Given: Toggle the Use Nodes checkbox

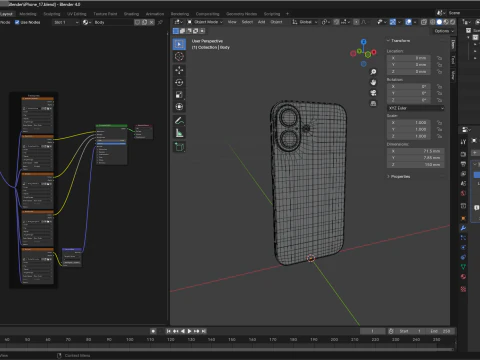Looking at the screenshot, I should point(17,22).
